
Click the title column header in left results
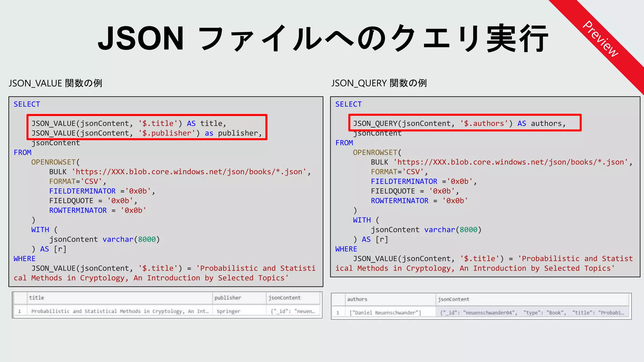click(119, 298)
